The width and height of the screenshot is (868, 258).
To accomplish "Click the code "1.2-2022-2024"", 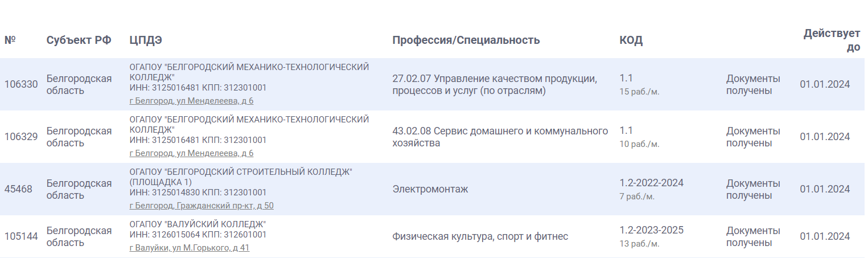I will [x=651, y=183].
